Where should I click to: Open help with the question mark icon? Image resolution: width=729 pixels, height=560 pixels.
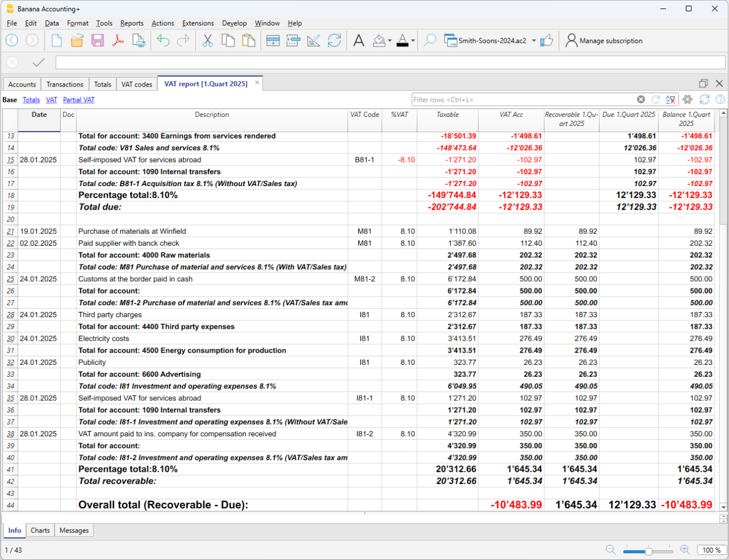[720, 100]
